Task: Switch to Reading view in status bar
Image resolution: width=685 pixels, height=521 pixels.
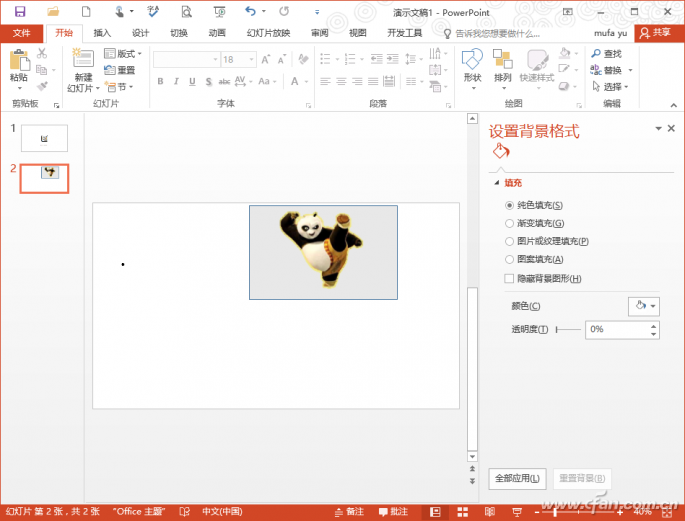Action: (x=490, y=512)
